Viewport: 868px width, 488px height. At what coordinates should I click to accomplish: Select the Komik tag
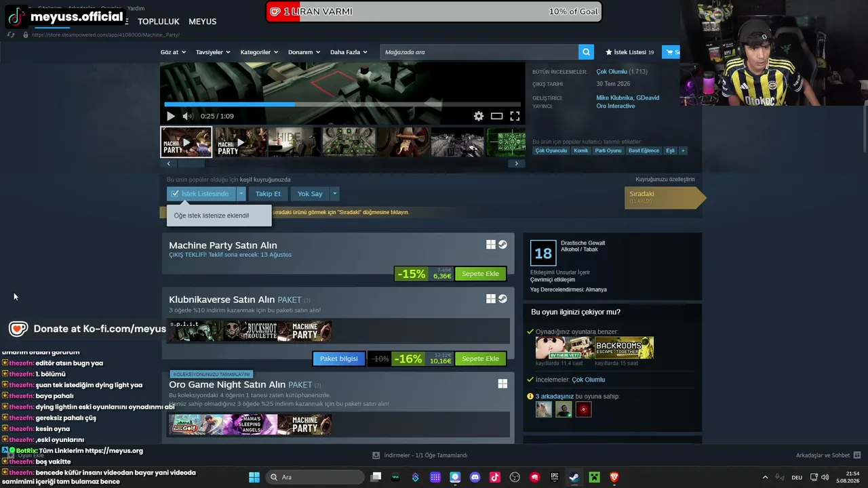tap(581, 150)
